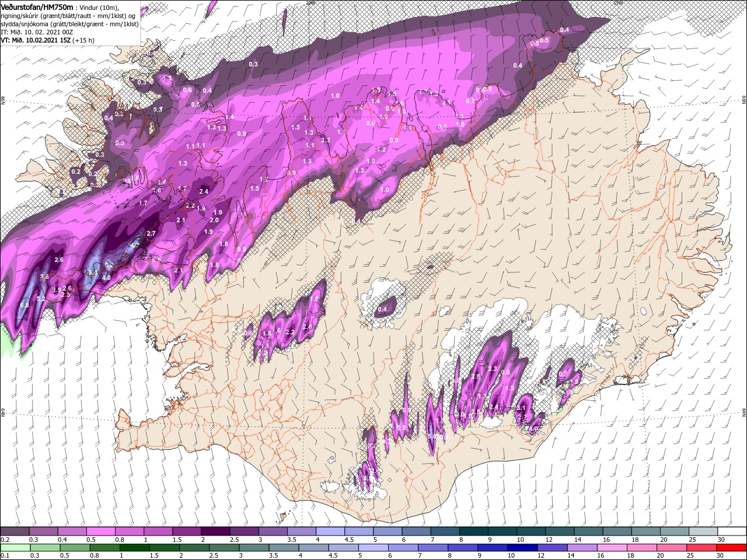Pick the slate blue 6 swatch in upper legend
747x560 pixels.
[x=416, y=531]
